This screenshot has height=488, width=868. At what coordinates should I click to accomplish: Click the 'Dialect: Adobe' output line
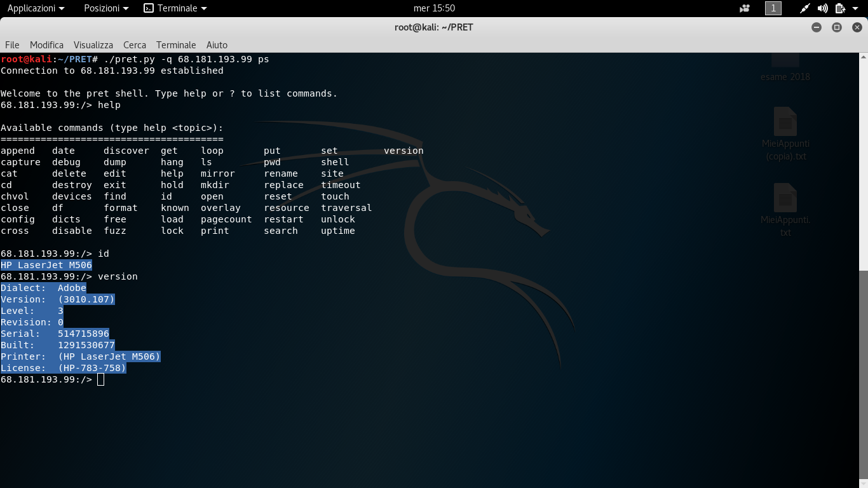43,288
